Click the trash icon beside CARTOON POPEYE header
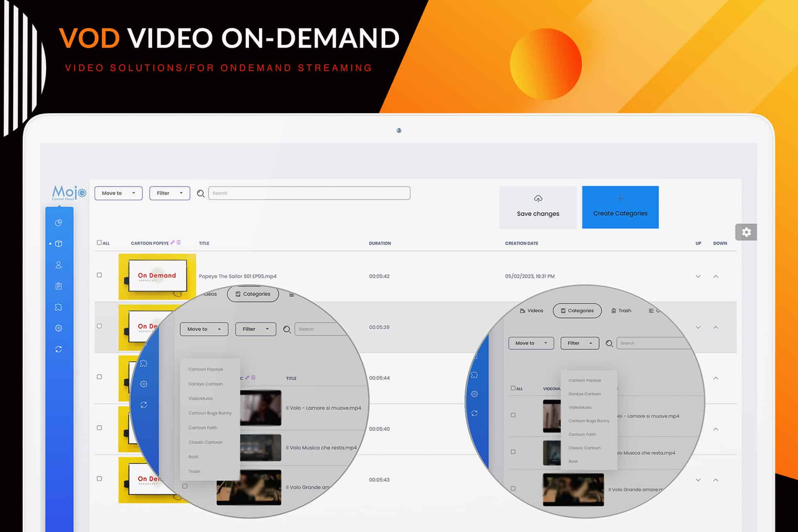This screenshot has width=798, height=532. pyautogui.click(x=179, y=242)
